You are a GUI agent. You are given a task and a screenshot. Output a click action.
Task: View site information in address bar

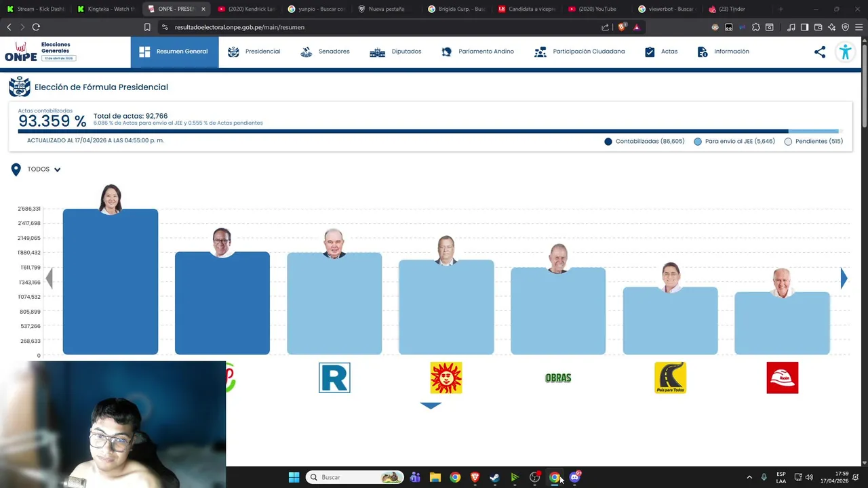164,27
